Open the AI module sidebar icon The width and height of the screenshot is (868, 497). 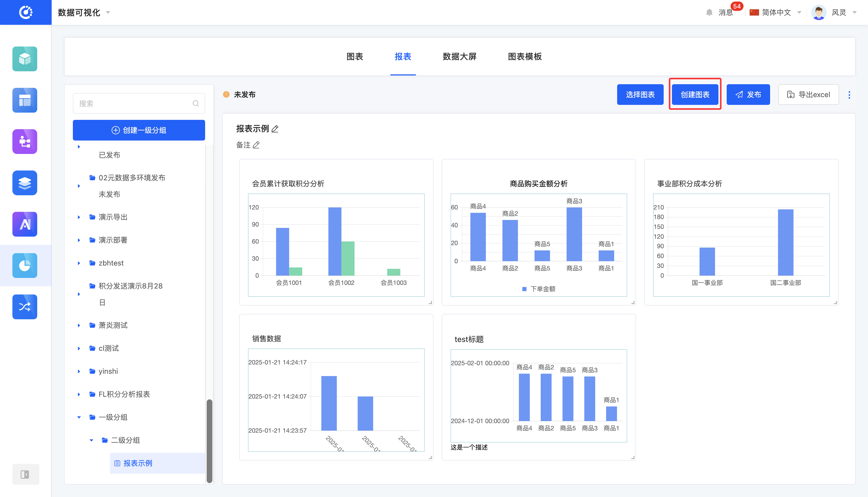(25, 224)
